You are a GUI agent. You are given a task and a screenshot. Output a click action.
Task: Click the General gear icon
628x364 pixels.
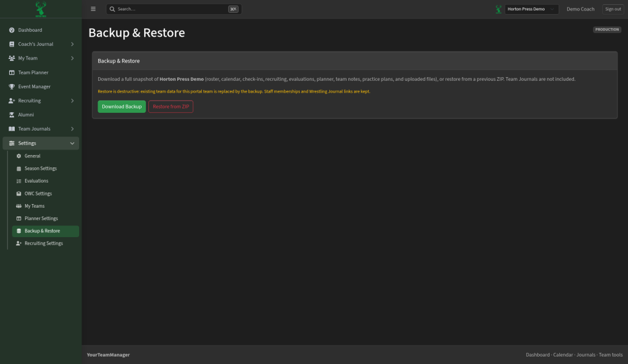18,156
